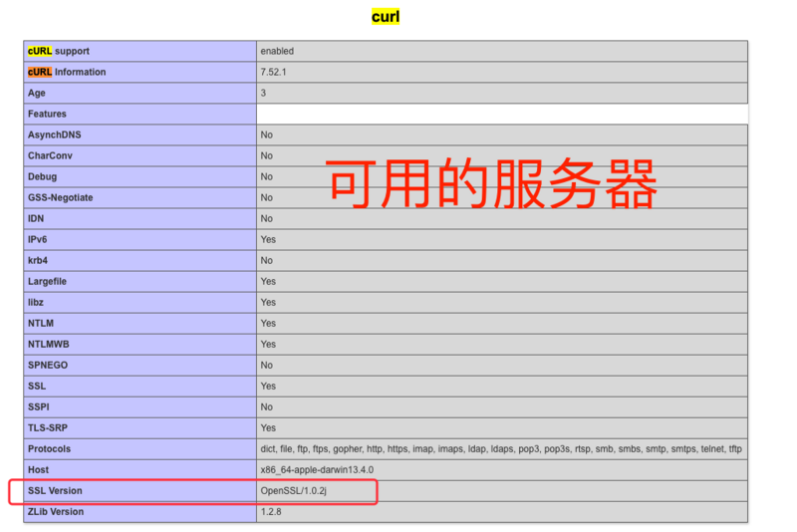797x532 pixels.
Task: Click the Age value '3'
Action: 263,93
